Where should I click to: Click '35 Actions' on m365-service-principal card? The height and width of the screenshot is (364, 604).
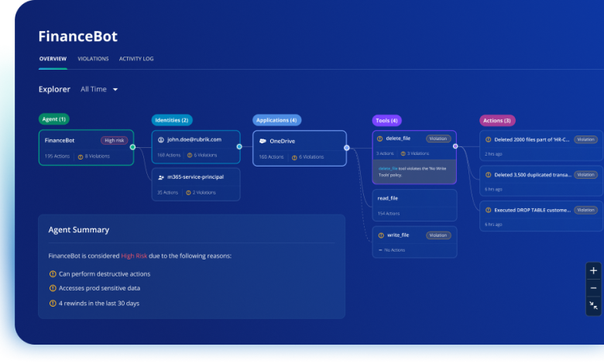167,193
